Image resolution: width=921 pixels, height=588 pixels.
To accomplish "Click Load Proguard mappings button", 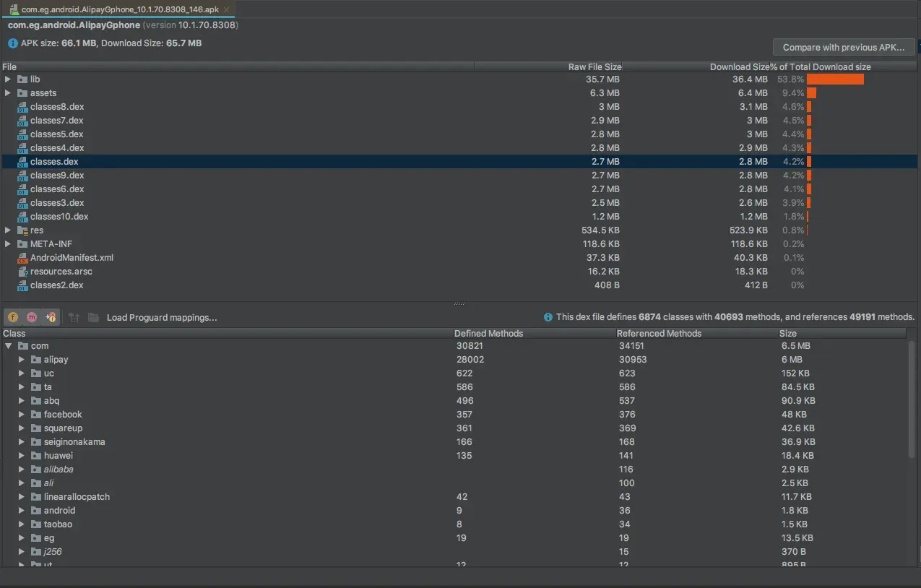I will click(x=162, y=317).
